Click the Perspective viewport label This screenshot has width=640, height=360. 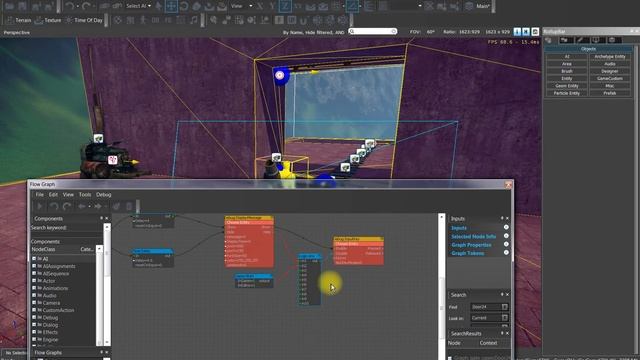click(x=17, y=32)
